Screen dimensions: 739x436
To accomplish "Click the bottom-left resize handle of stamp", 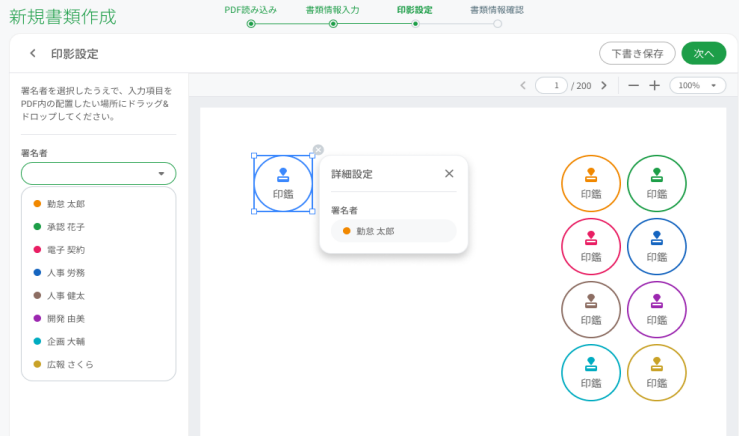I will coord(254,212).
